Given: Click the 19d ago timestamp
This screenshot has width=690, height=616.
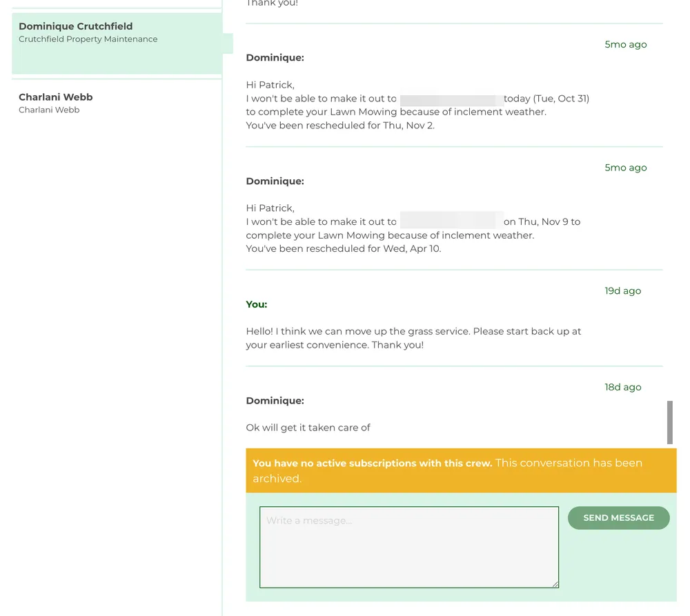Looking at the screenshot, I should tap(622, 291).
